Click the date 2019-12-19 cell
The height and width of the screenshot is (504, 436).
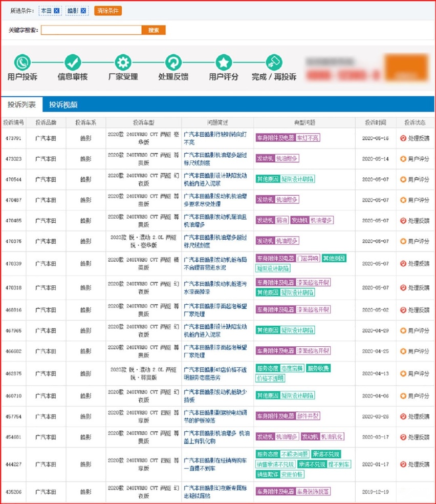pyautogui.click(x=375, y=492)
